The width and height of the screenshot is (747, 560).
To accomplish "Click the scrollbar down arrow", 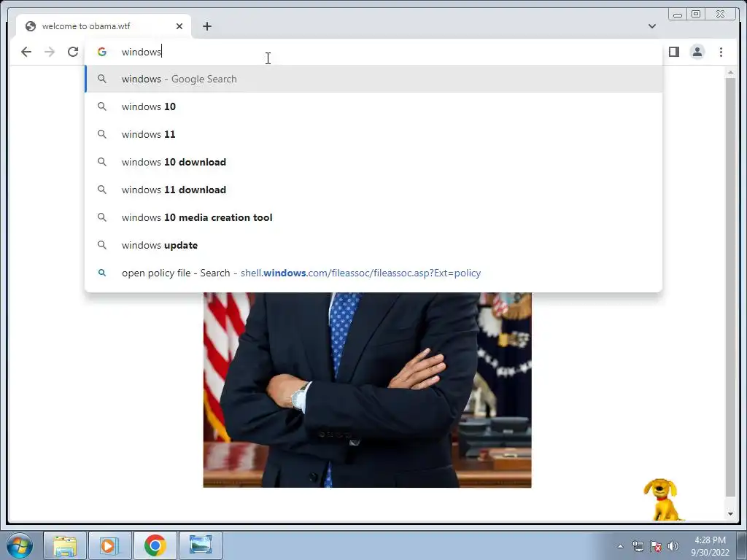I will coord(730,514).
